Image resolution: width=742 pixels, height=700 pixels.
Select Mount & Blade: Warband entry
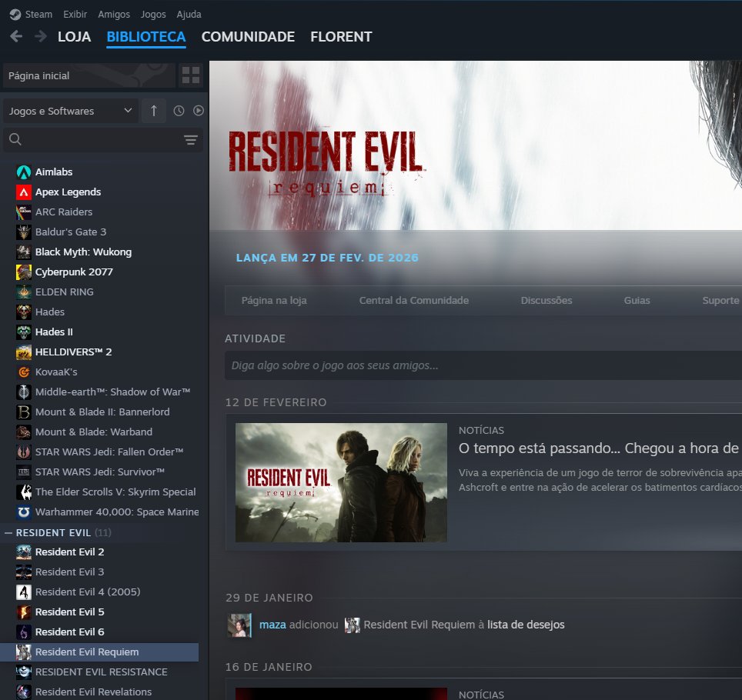[99, 432]
